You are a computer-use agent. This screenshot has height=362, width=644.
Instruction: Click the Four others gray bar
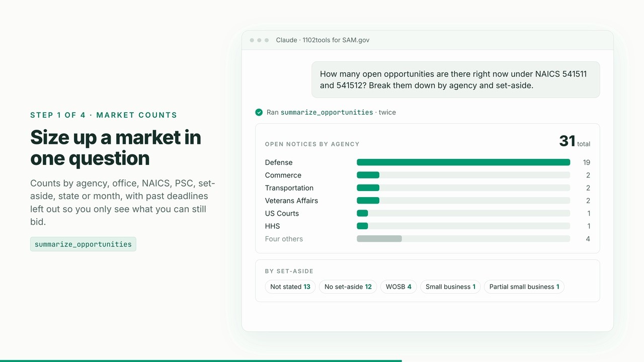379,239
